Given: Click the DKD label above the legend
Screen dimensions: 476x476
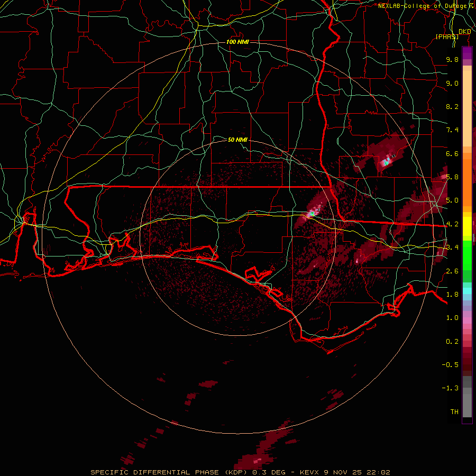Looking at the screenshot, I should point(465,32).
